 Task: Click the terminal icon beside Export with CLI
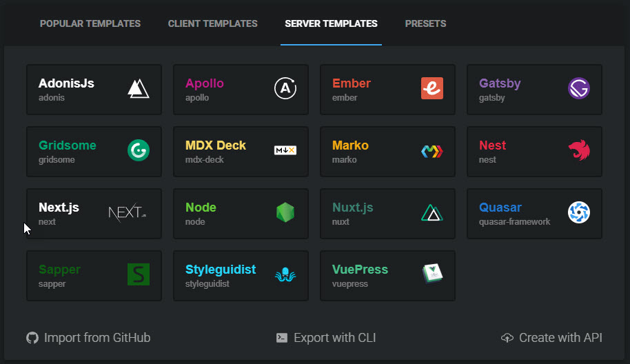coord(282,338)
